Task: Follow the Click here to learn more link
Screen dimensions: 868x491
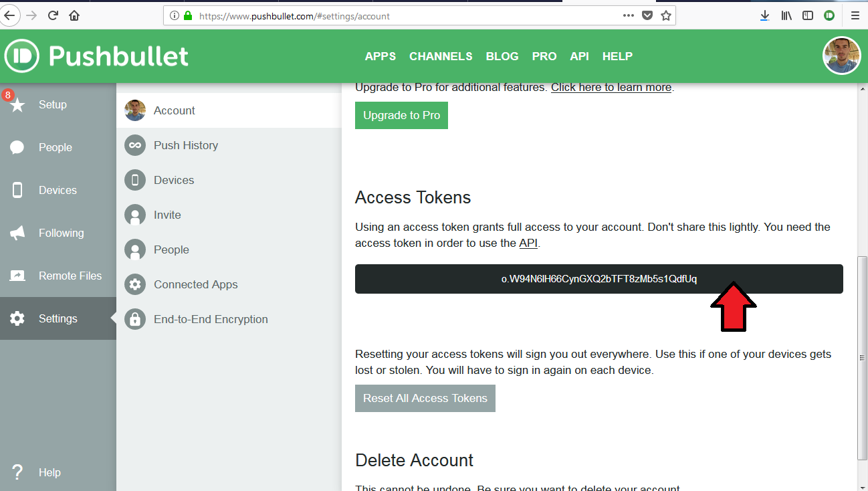Action: coord(611,88)
